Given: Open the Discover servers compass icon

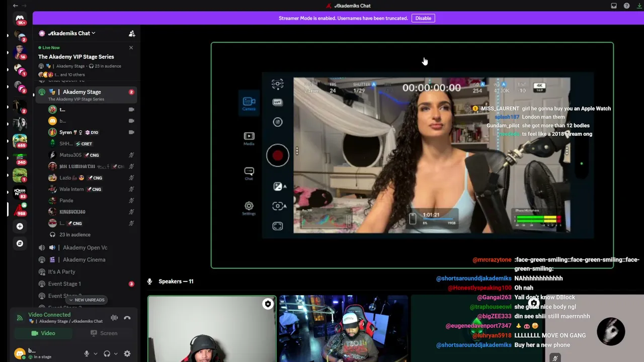Looking at the screenshot, I should click(x=20, y=243).
